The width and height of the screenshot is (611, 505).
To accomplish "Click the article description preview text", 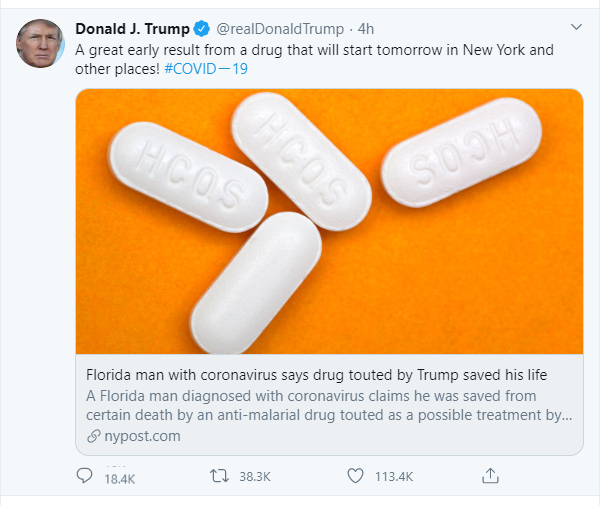I will click(x=329, y=405).
